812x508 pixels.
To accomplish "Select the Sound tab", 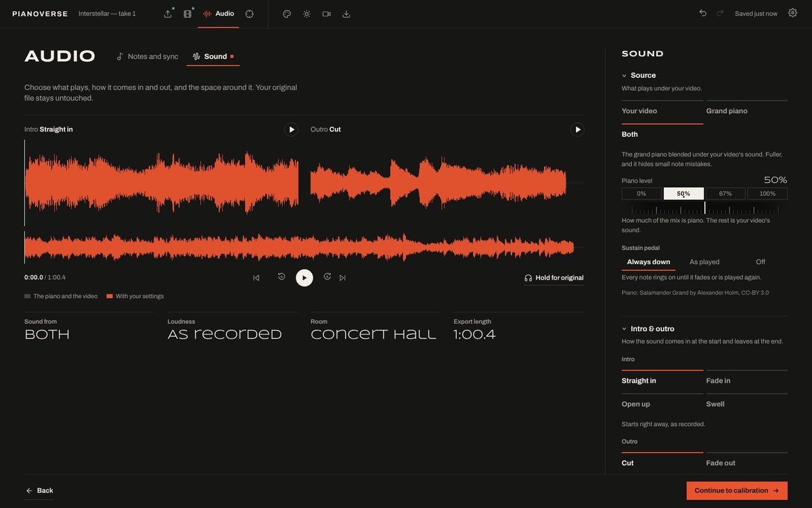I will (213, 57).
